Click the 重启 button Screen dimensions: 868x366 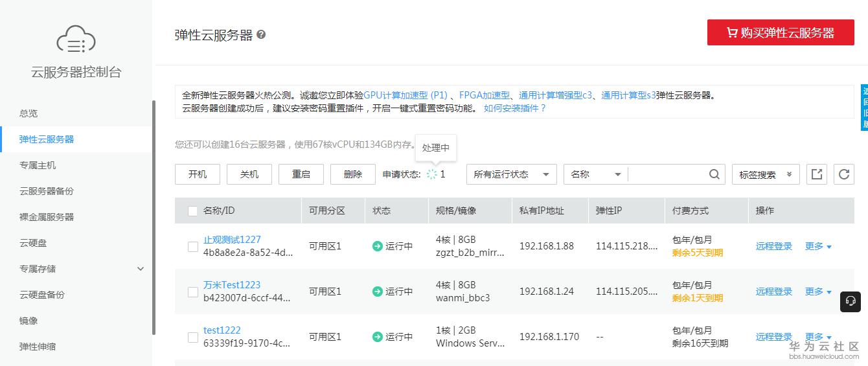301,174
